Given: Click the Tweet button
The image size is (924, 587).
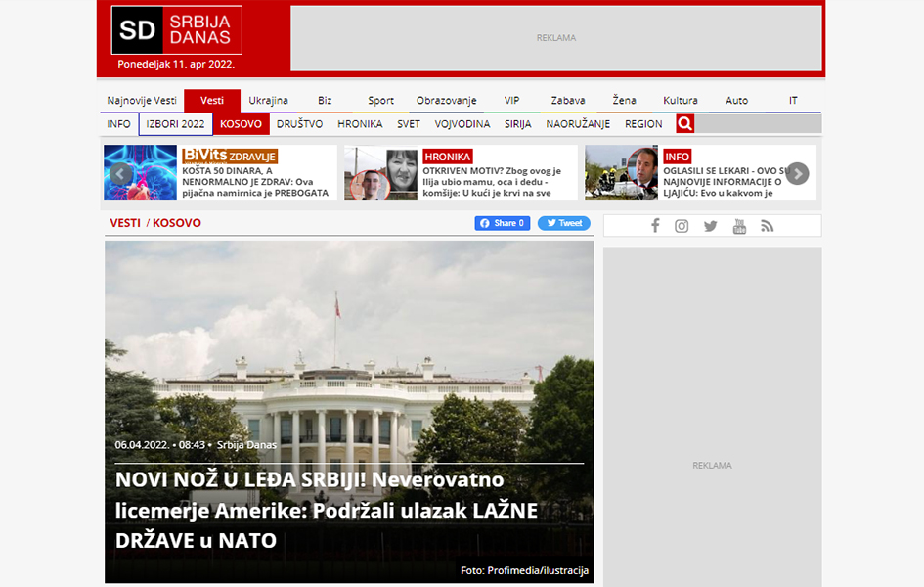Looking at the screenshot, I should [563, 223].
